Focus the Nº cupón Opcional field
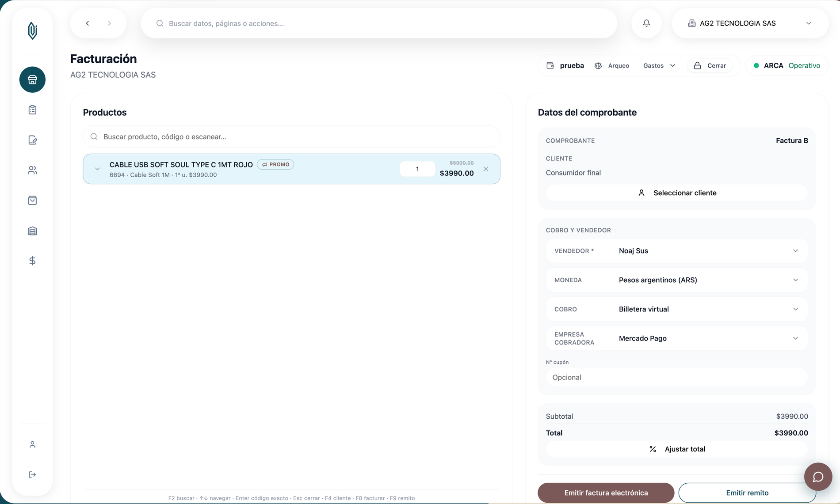 click(676, 377)
